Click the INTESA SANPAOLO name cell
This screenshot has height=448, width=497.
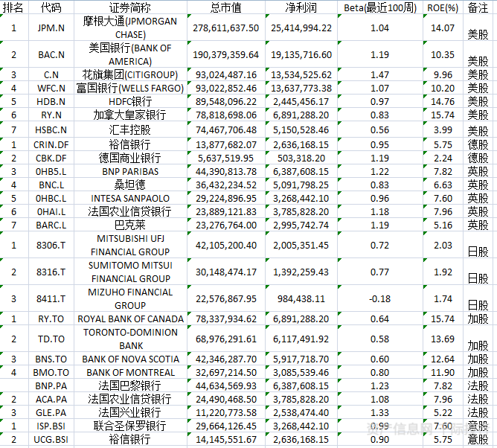(130, 198)
